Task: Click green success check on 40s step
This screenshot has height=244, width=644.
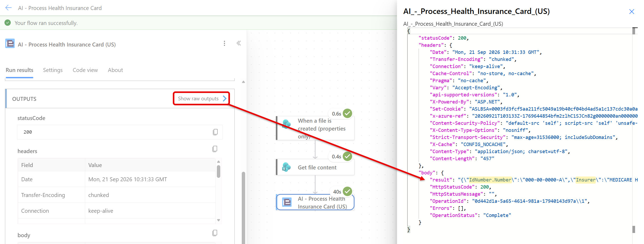Action: click(348, 191)
